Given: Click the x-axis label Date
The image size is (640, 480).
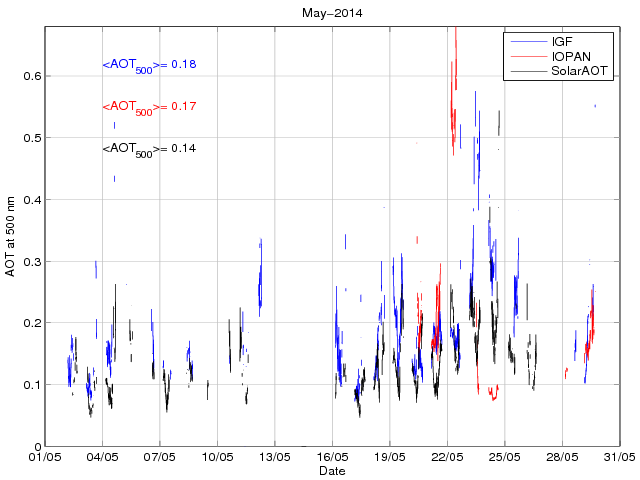Looking at the screenshot, I should [x=332, y=471].
